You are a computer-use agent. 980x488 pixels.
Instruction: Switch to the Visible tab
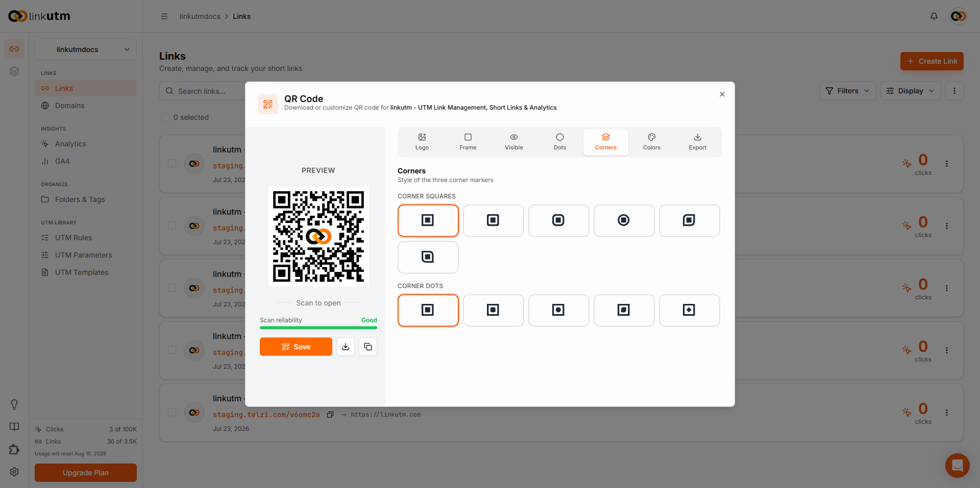pyautogui.click(x=514, y=142)
